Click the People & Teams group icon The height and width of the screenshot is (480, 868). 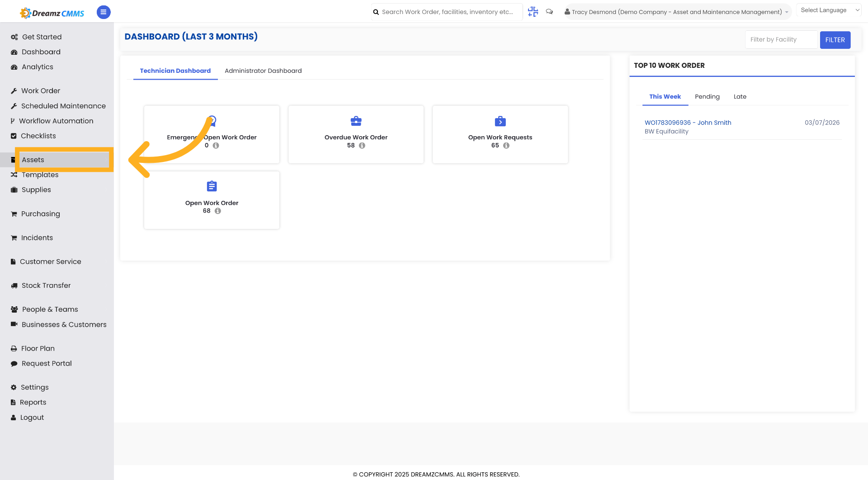[14, 309]
